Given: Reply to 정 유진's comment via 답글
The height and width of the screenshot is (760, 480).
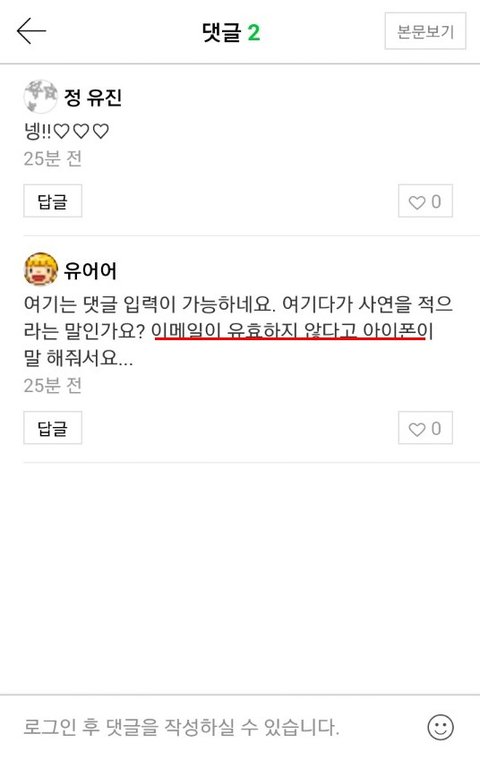Looking at the screenshot, I should click(52, 201).
